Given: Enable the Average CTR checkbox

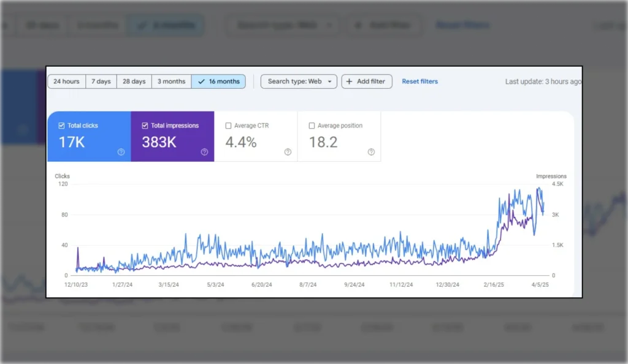Looking at the screenshot, I should 228,126.
